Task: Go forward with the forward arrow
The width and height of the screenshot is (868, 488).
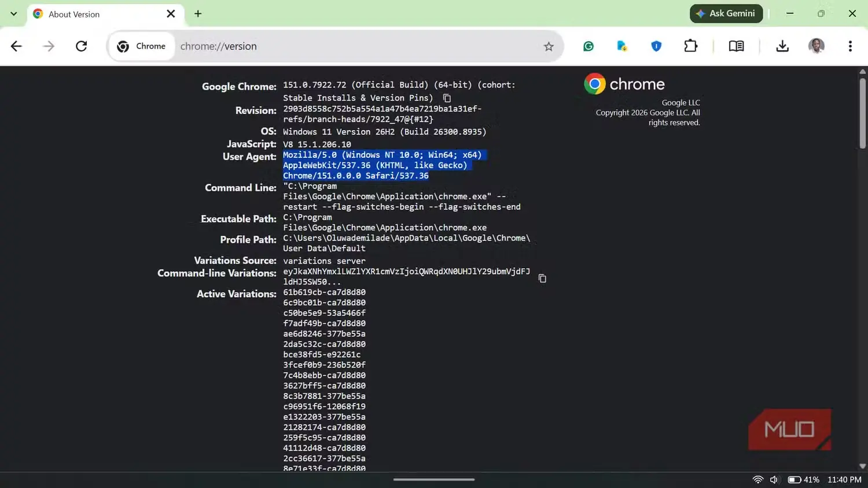Action: 49,46
